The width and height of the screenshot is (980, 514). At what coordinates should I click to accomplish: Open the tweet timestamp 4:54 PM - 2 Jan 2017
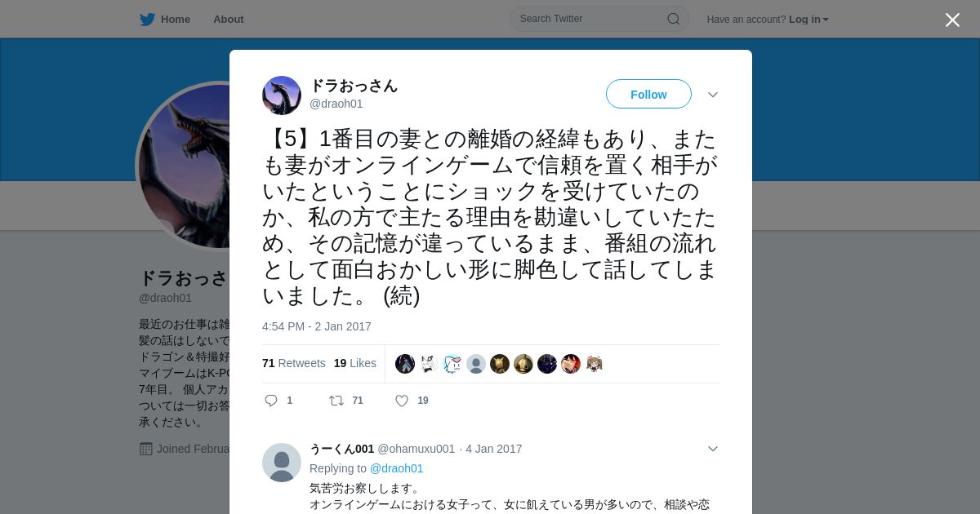[x=317, y=326]
